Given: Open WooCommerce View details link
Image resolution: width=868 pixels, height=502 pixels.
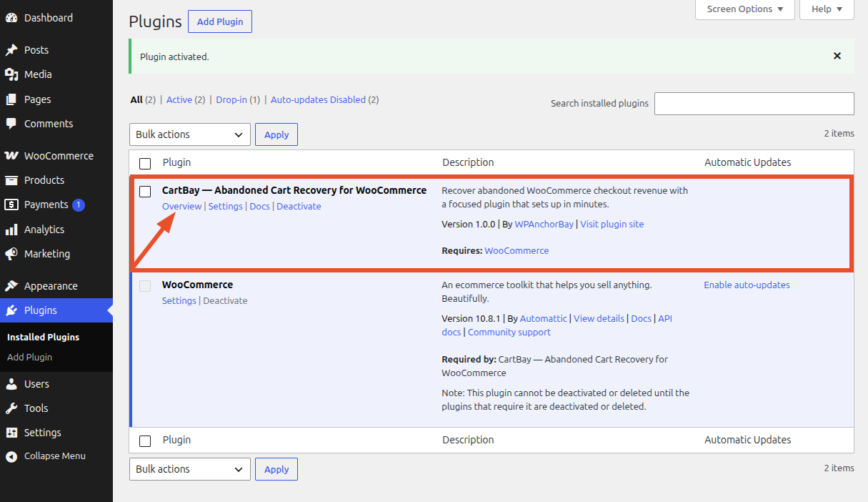Looking at the screenshot, I should pyautogui.click(x=599, y=318).
